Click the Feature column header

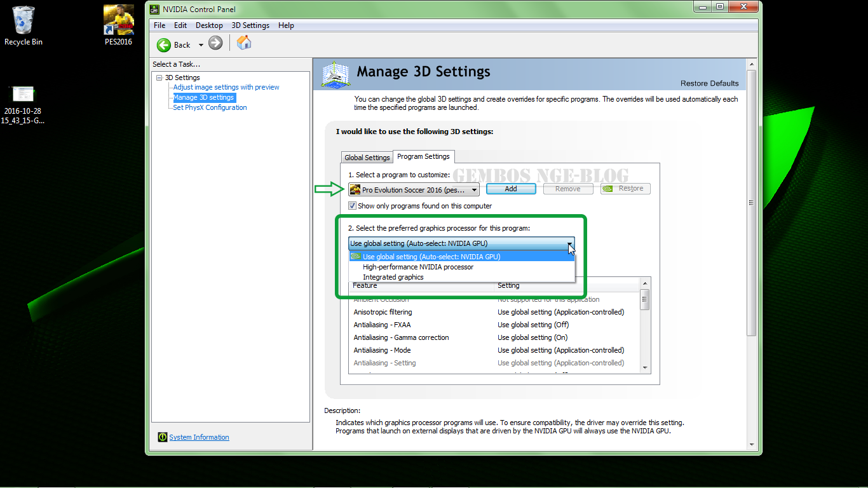[x=422, y=285]
